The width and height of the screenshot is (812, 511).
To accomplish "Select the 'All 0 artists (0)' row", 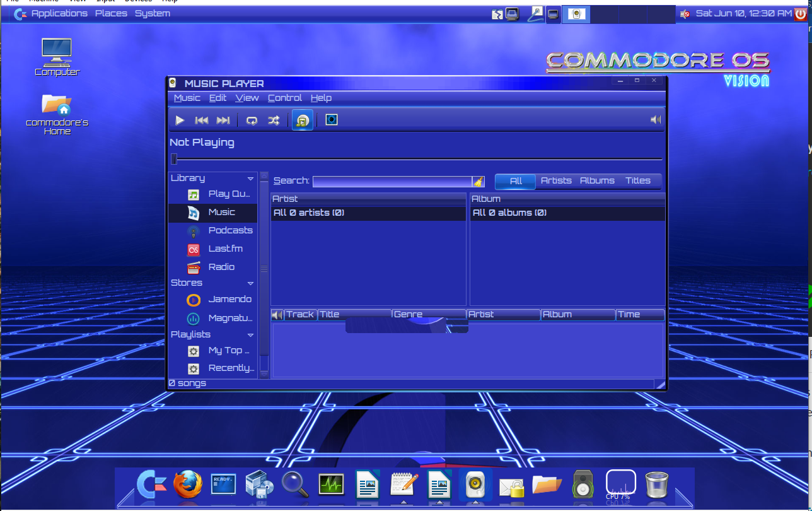I will point(368,213).
